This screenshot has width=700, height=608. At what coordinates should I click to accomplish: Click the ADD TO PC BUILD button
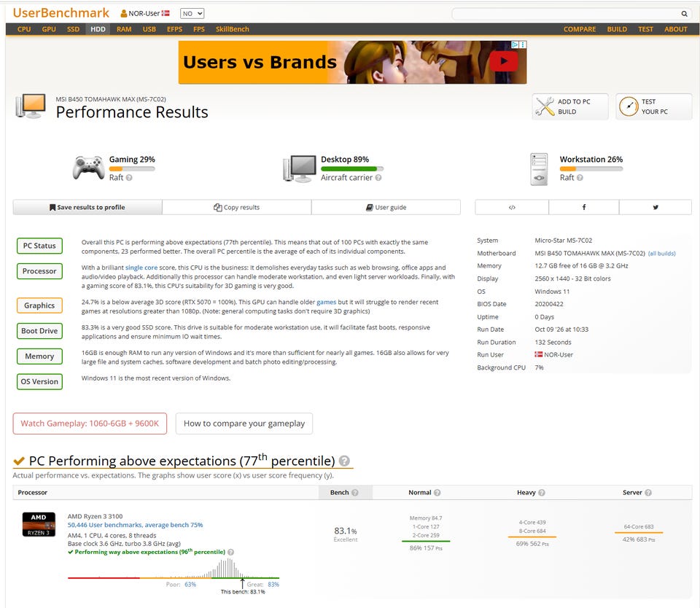click(x=570, y=106)
